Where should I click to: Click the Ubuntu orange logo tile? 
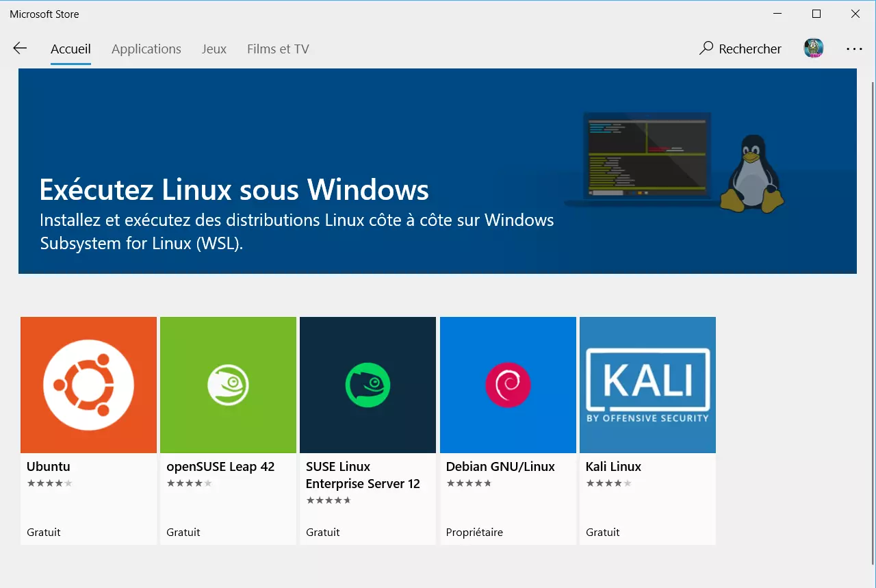(x=89, y=385)
